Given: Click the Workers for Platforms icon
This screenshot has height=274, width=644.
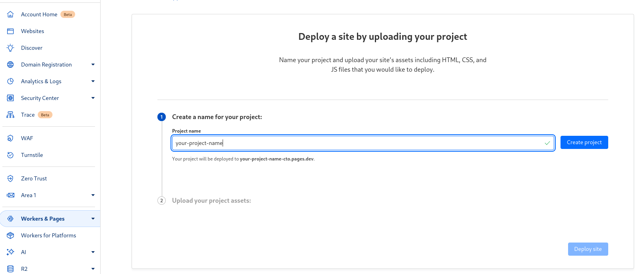Looking at the screenshot, I should tap(10, 235).
